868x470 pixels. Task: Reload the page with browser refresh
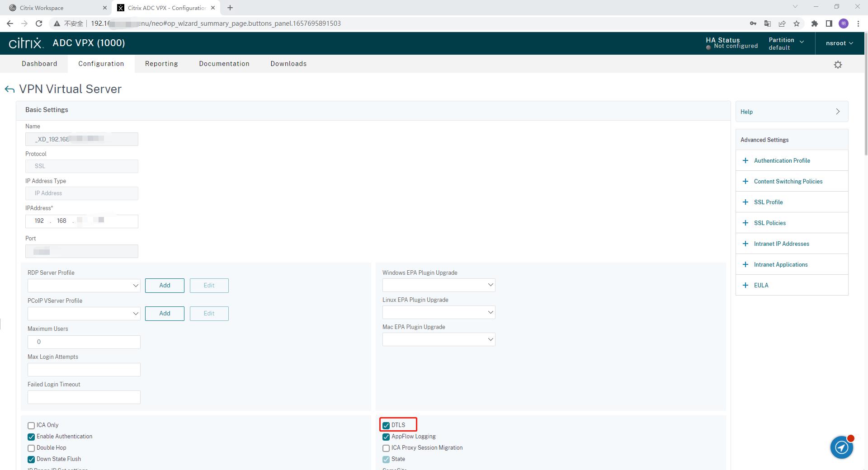click(39, 23)
